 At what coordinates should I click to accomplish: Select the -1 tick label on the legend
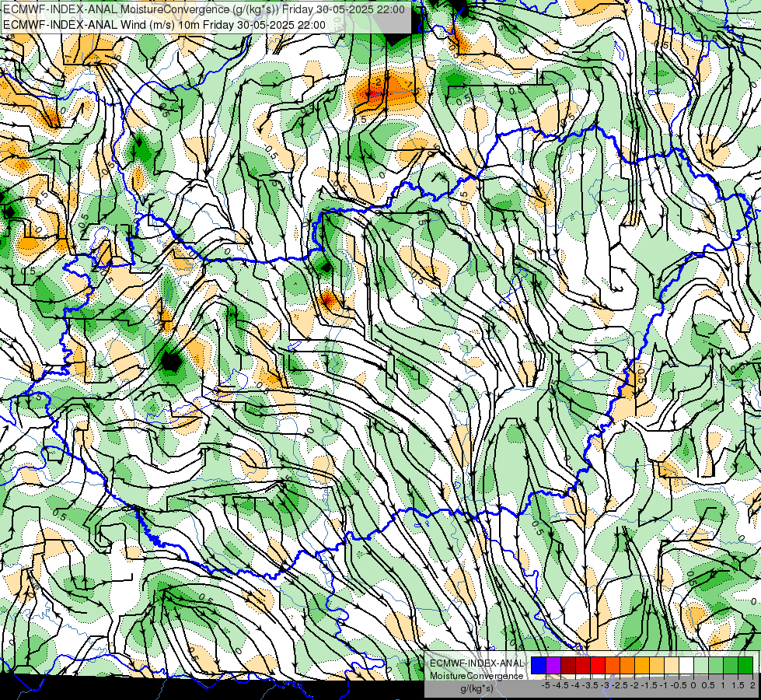tap(663, 685)
